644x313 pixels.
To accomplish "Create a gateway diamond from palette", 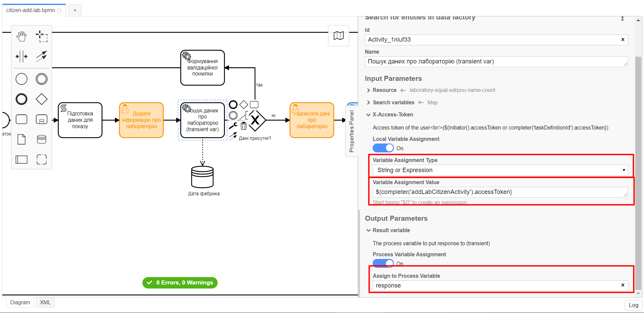I will click(x=42, y=99).
